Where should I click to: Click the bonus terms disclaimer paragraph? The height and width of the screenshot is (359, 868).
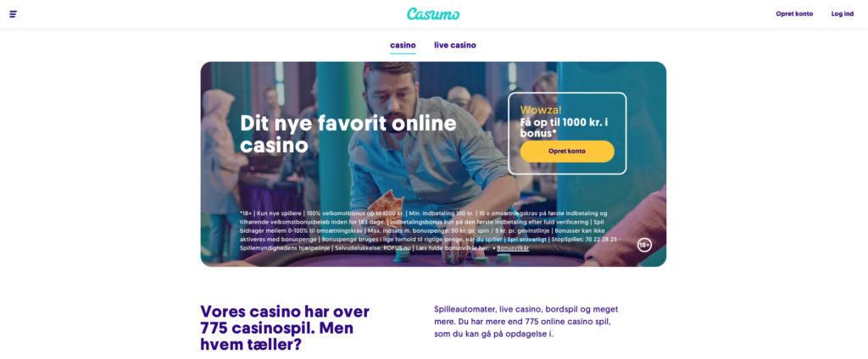tap(431, 230)
